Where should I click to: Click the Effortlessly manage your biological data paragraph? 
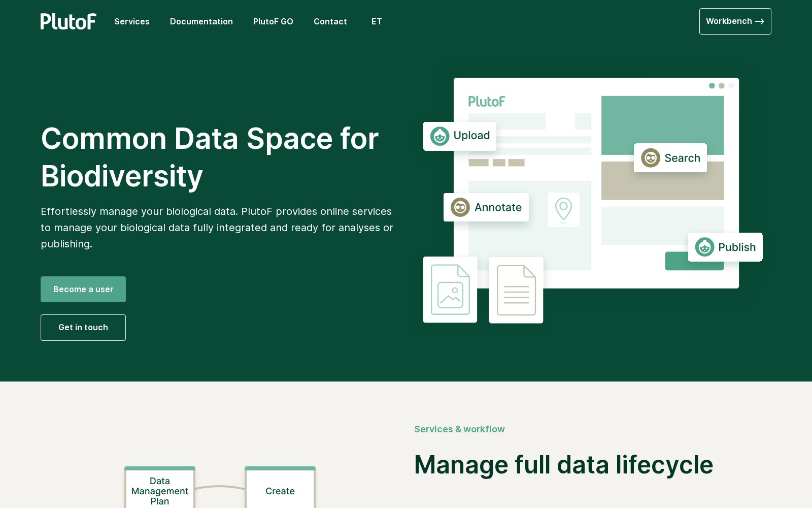click(x=217, y=228)
